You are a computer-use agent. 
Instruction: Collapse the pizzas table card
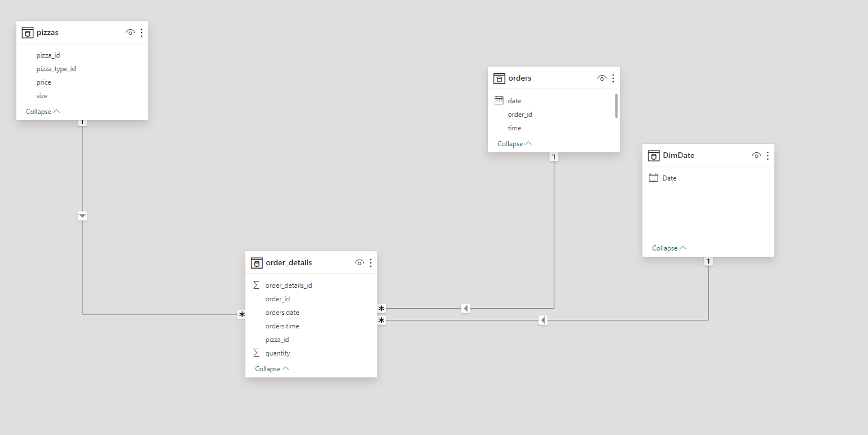[43, 112]
